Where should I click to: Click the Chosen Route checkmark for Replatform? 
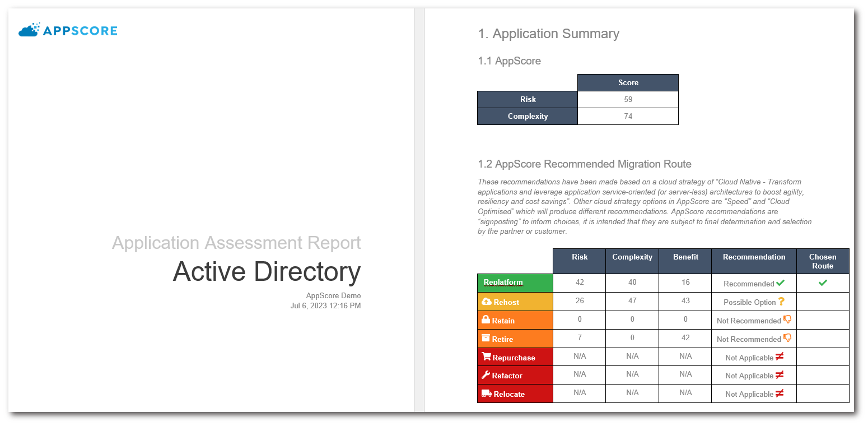coord(822,283)
